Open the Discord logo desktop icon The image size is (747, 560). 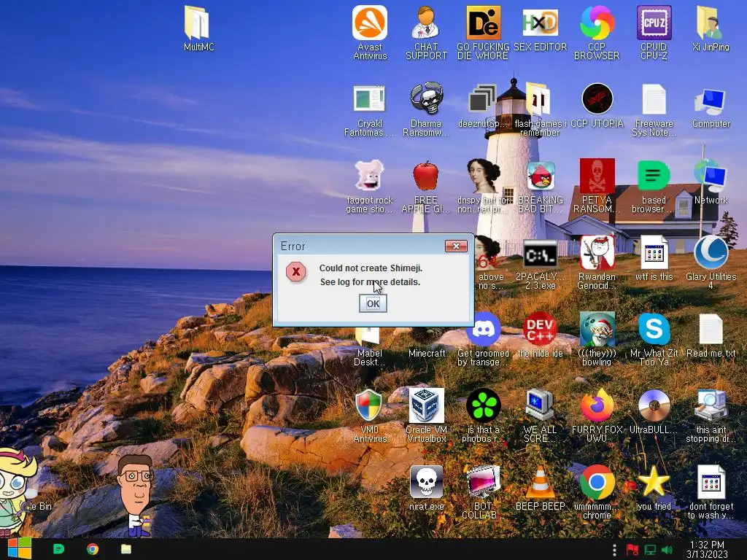pos(483,330)
